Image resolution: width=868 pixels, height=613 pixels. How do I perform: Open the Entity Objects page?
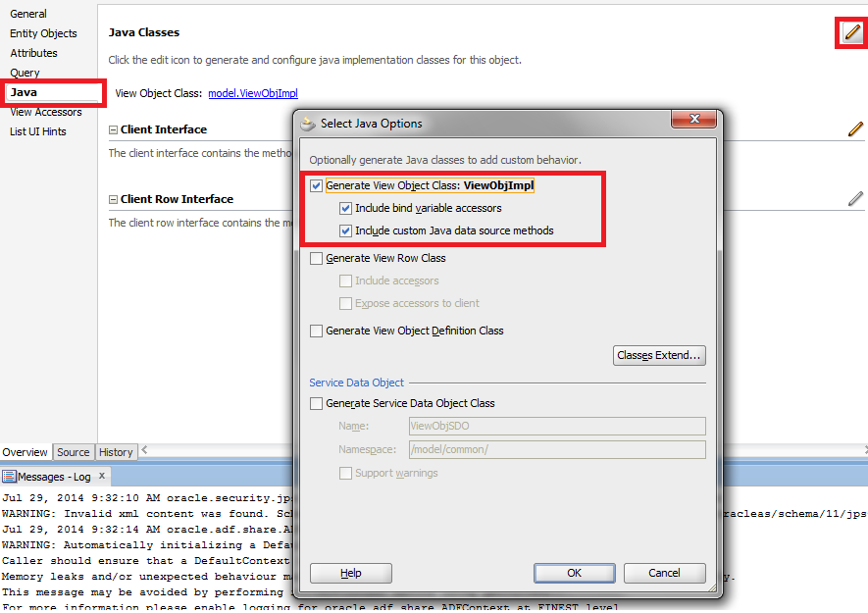coord(43,33)
